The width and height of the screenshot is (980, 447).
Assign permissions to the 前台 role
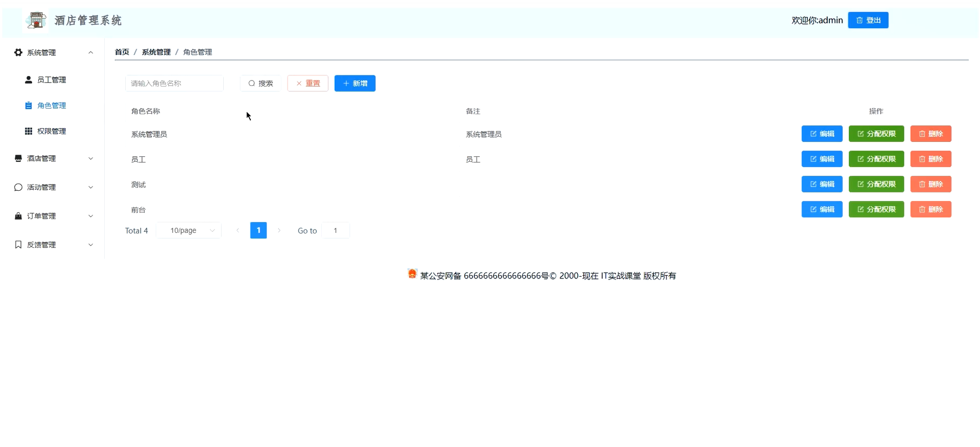pyautogui.click(x=876, y=209)
